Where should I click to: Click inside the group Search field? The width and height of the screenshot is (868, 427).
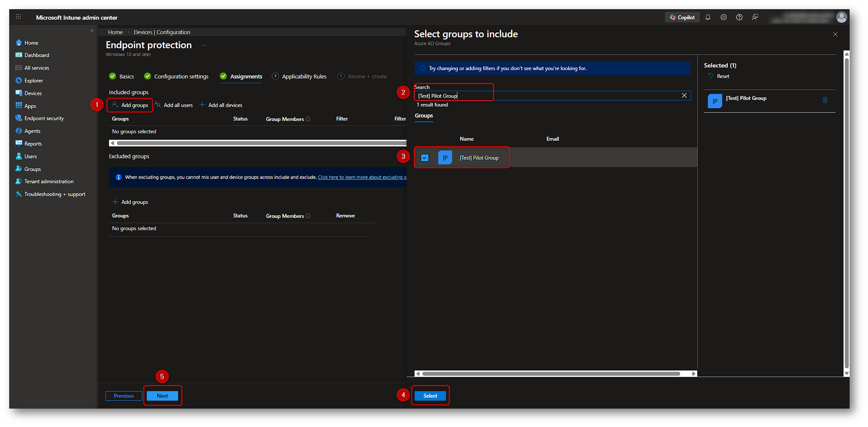coord(547,96)
